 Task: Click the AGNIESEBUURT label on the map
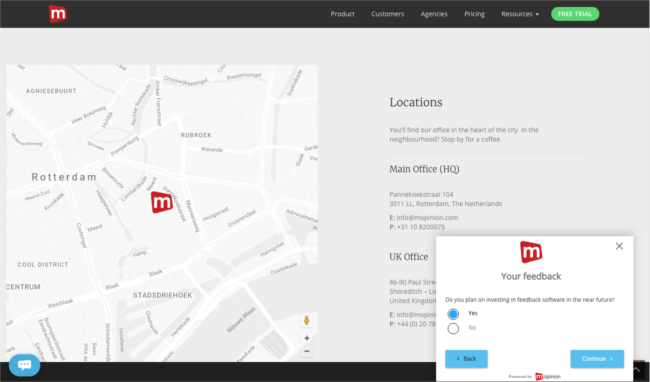pyautogui.click(x=51, y=91)
